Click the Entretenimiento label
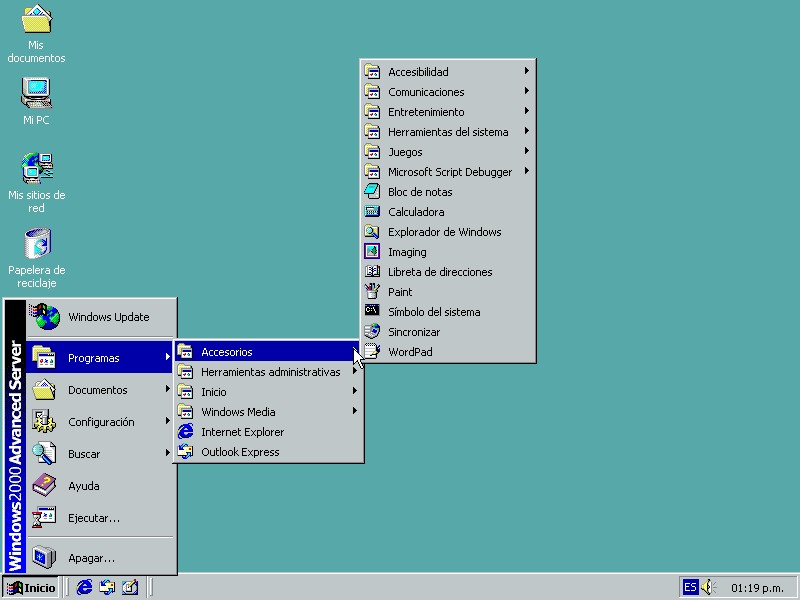 [x=426, y=112]
